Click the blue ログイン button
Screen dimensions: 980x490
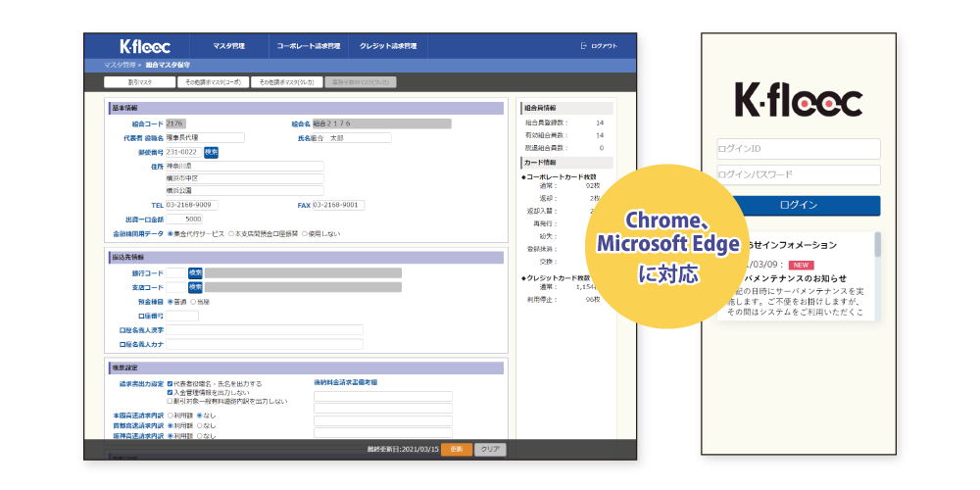point(798,206)
